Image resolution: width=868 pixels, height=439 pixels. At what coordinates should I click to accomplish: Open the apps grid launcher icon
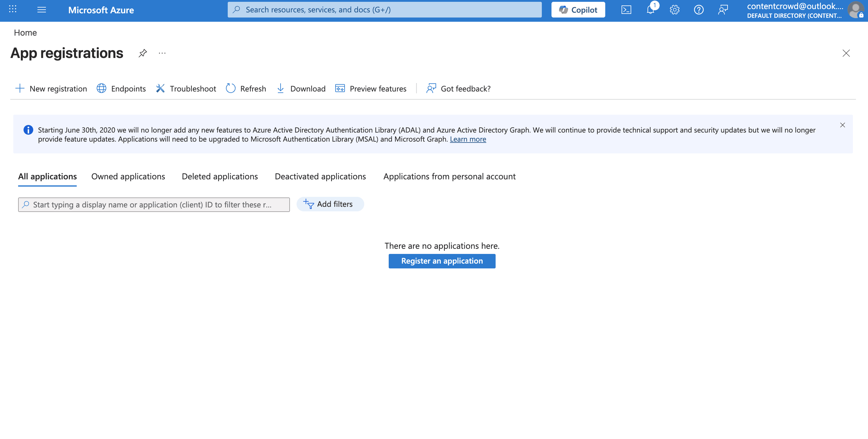[13, 9]
